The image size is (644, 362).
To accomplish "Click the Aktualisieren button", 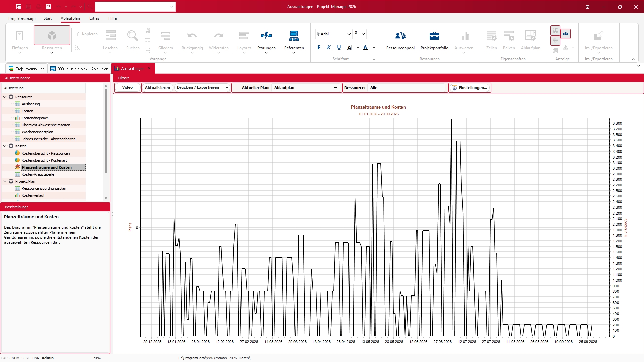I will pos(157,88).
